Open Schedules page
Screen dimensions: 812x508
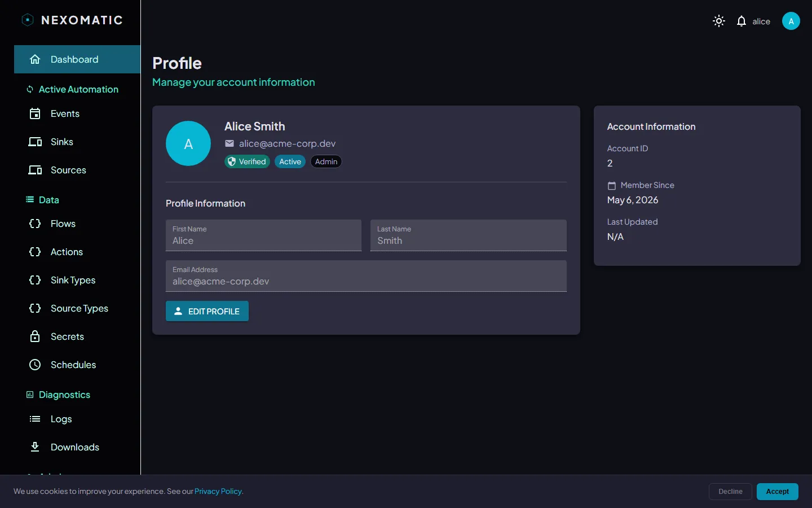click(77, 365)
